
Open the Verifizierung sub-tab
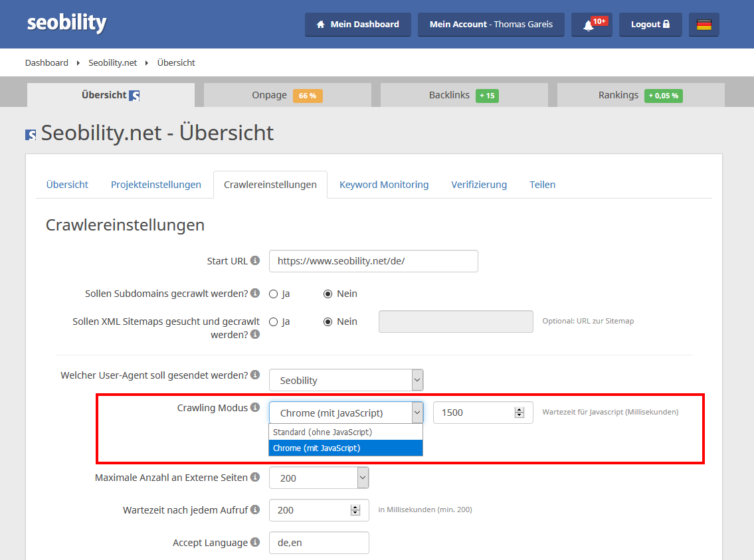(479, 185)
